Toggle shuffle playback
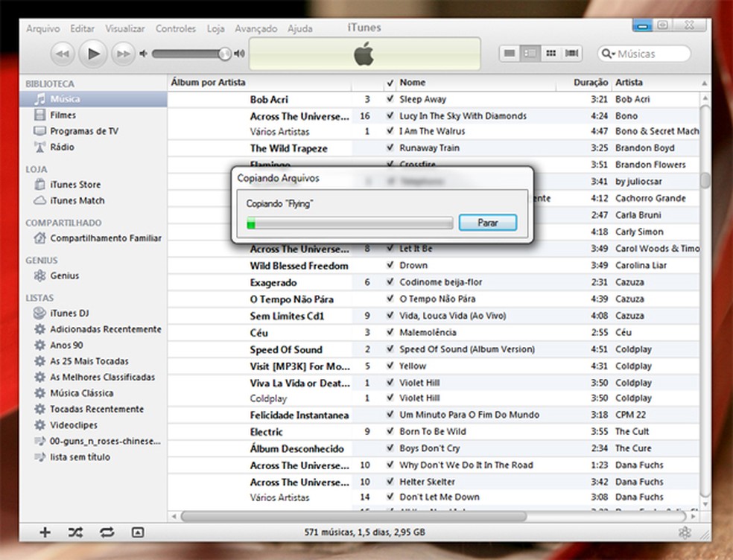The height and width of the screenshot is (560, 733). pyautogui.click(x=76, y=532)
